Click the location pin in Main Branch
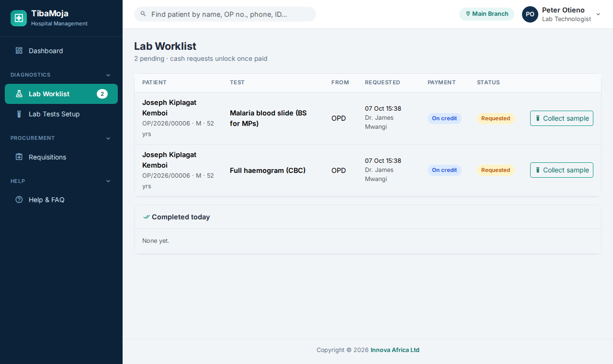This screenshot has height=364, width=613. point(468,14)
